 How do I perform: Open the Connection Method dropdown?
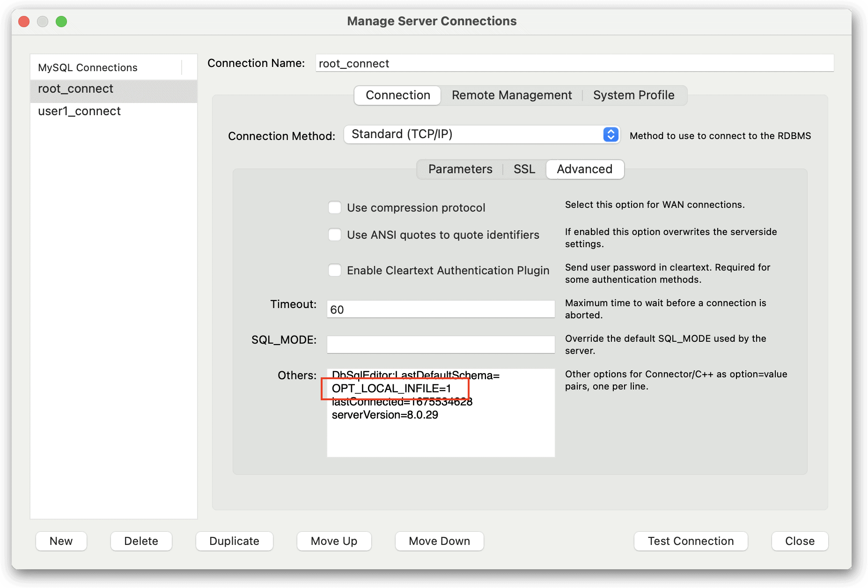pos(482,134)
